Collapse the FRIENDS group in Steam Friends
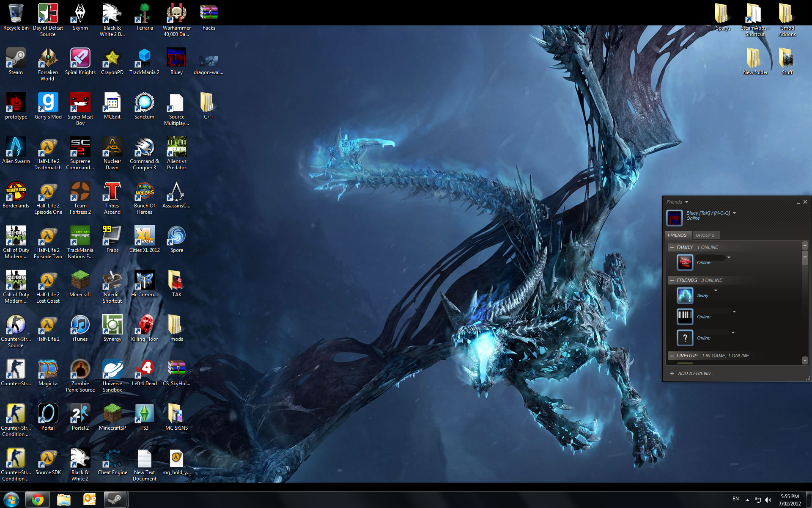The image size is (812, 508). click(672, 280)
